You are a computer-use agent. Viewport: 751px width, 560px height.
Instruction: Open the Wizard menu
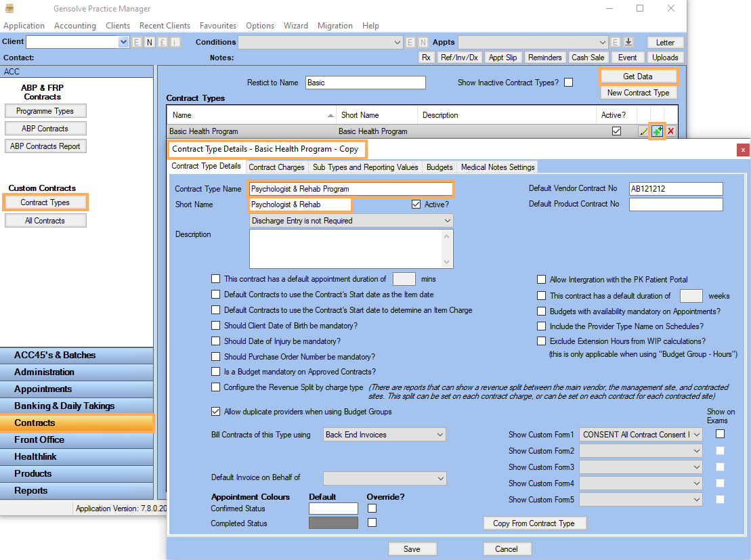(x=295, y=26)
